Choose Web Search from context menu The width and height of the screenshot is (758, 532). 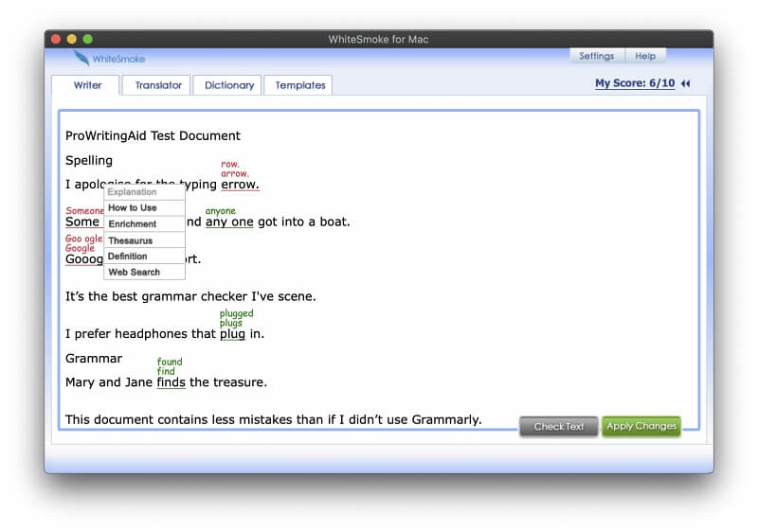(145, 272)
